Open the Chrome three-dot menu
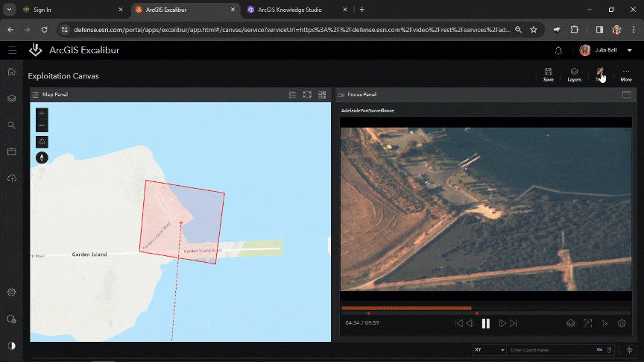This screenshot has width=644, height=362. 634,30
